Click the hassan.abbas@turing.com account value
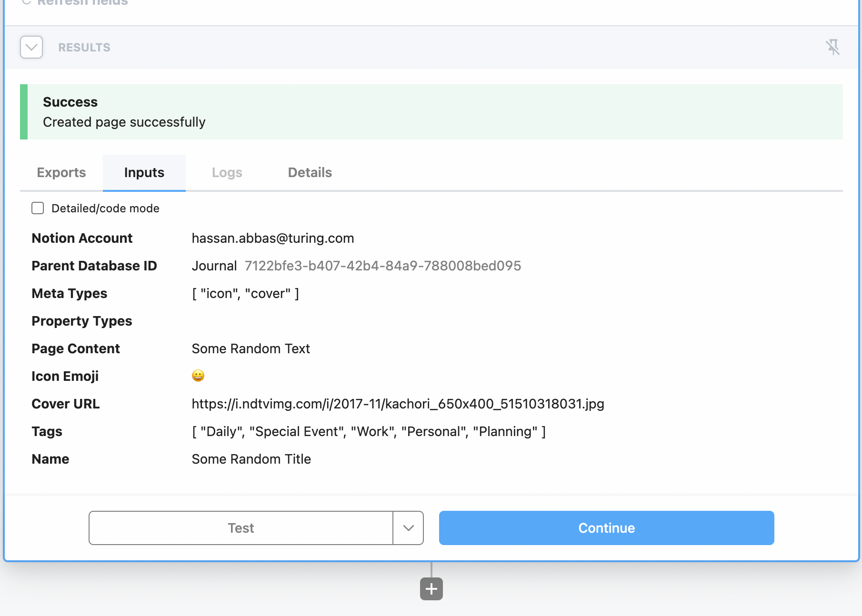Screen dimensions: 862x616 pos(273,238)
